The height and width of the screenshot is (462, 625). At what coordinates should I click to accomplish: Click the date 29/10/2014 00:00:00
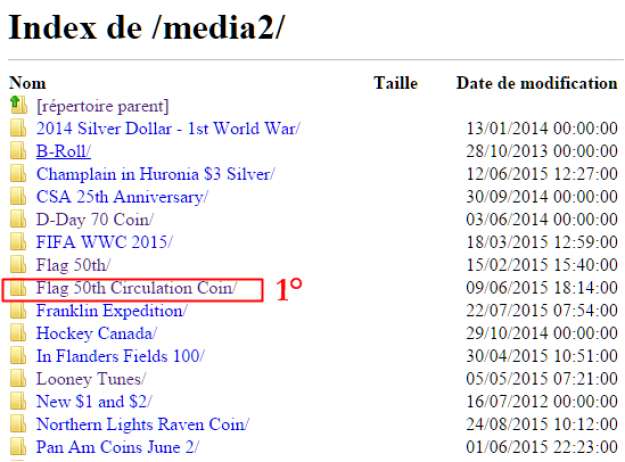point(542,333)
